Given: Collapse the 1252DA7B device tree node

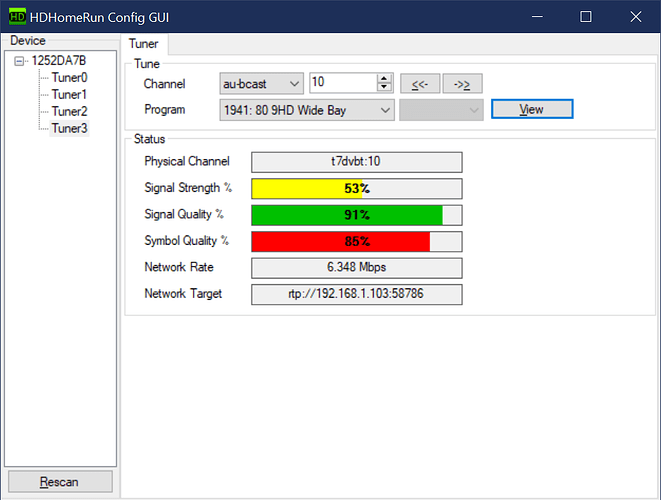Looking at the screenshot, I should [x=19, y=61].
